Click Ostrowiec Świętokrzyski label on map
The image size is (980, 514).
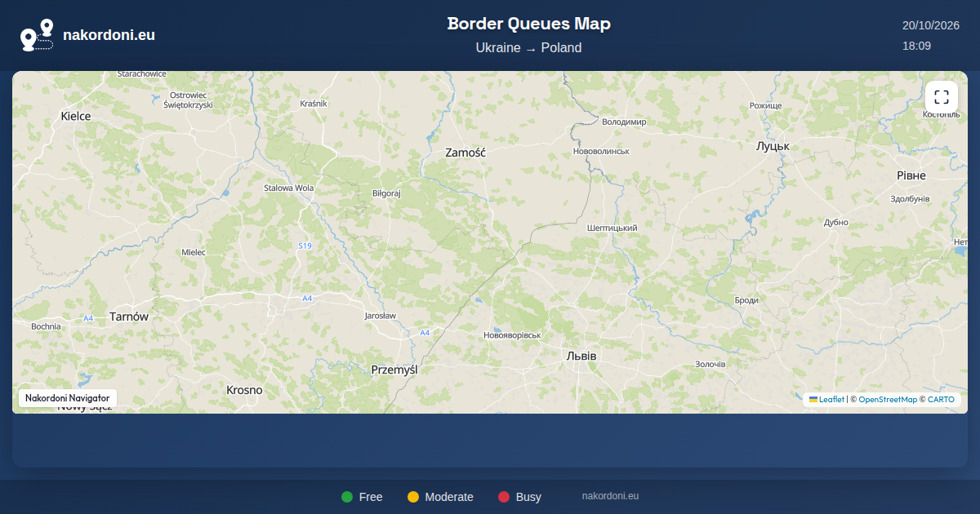[188, 100]
